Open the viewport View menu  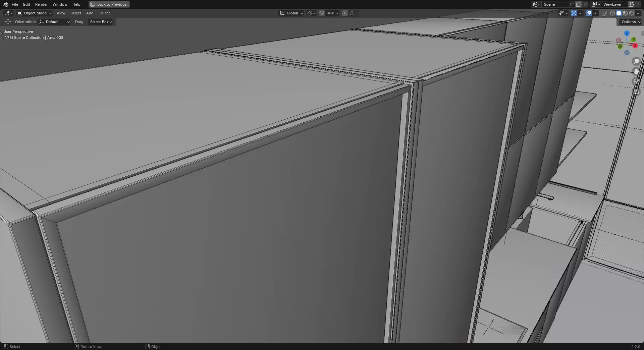61,13
